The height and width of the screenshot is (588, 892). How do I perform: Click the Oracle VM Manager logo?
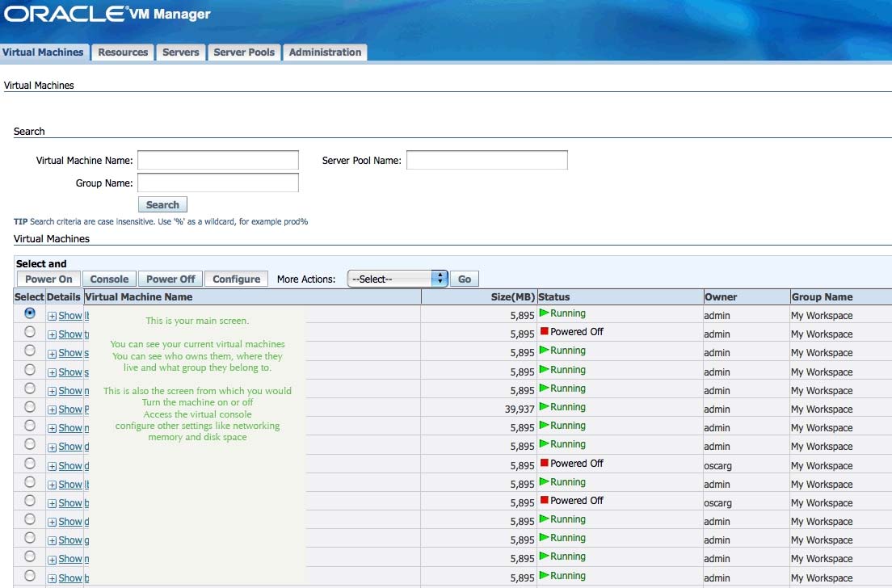(107, 14)
